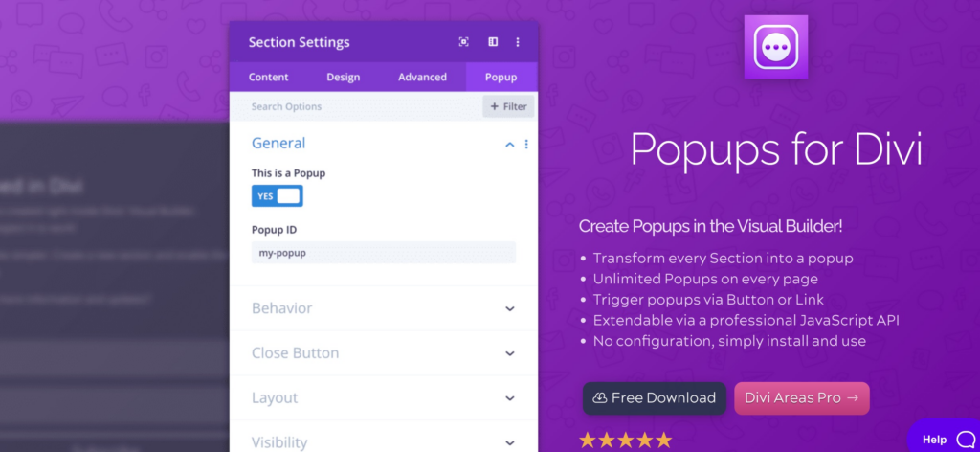The image size is (980, 452).
Task: Click the Popups for Divi logo icon
Action: (x=775, y=47)
